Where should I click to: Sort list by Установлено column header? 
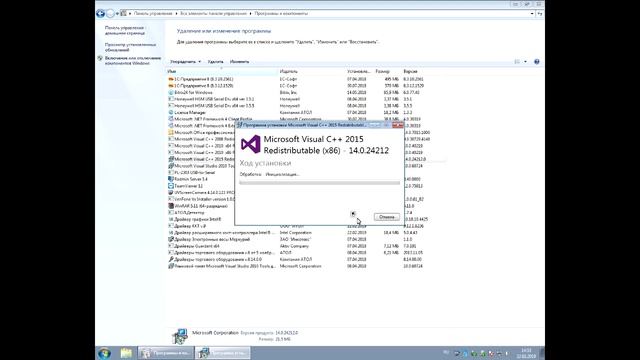pos(358,71)
